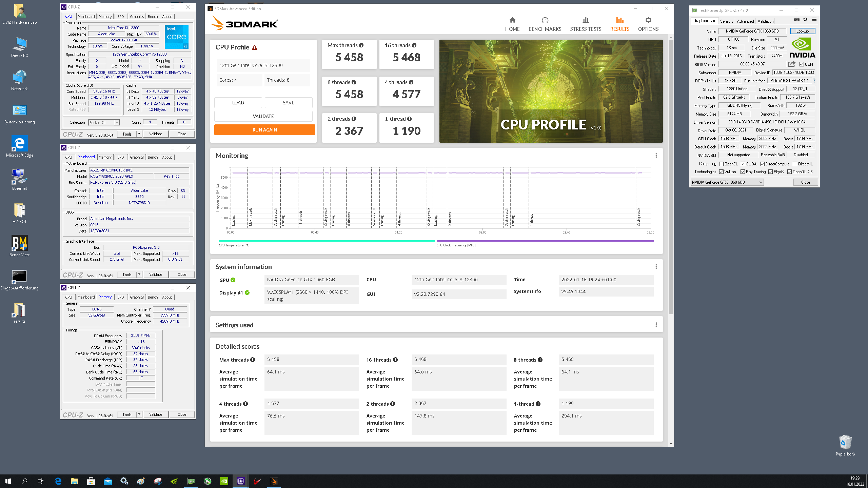Open OVIZ Hardware Lab desktop icon
The image size is (868, 488).
(x=19, y=14)
